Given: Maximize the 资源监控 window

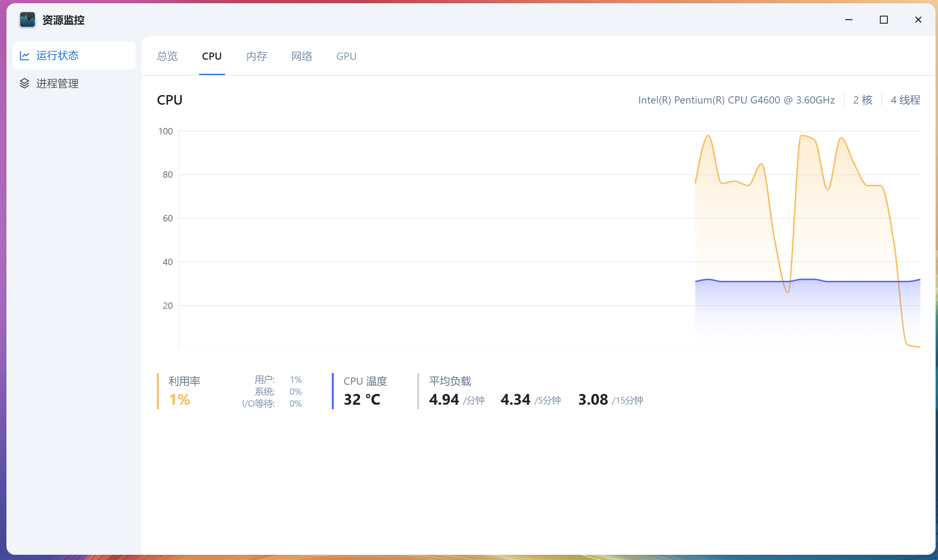Looking at the screenshot, I should 884,20.
